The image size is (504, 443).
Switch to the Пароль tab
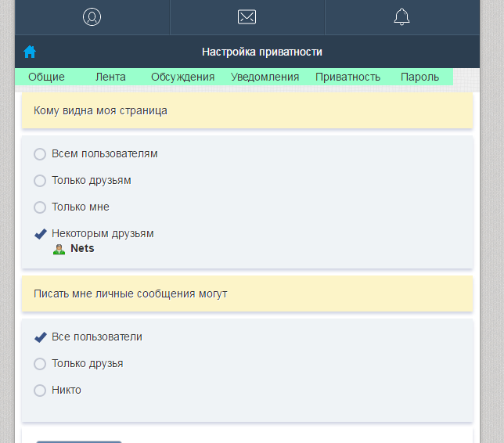click(x=419, y=77)
